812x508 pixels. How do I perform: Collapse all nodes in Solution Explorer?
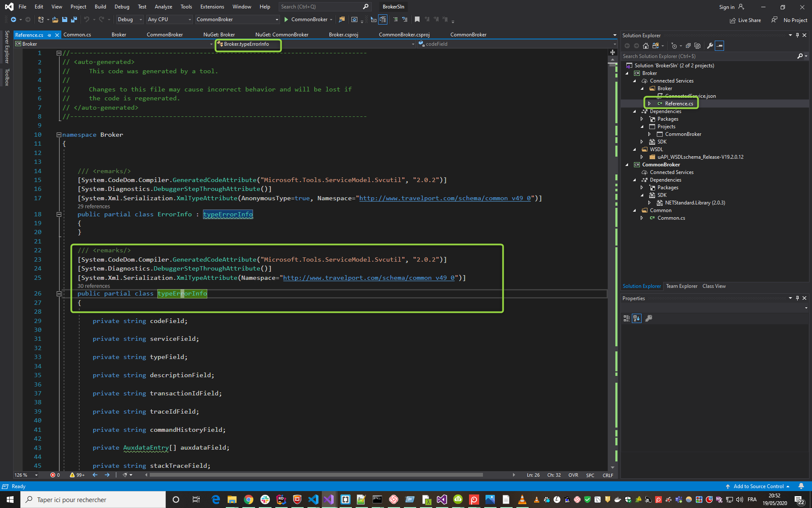pyautogui.click(x=688, y=46)
